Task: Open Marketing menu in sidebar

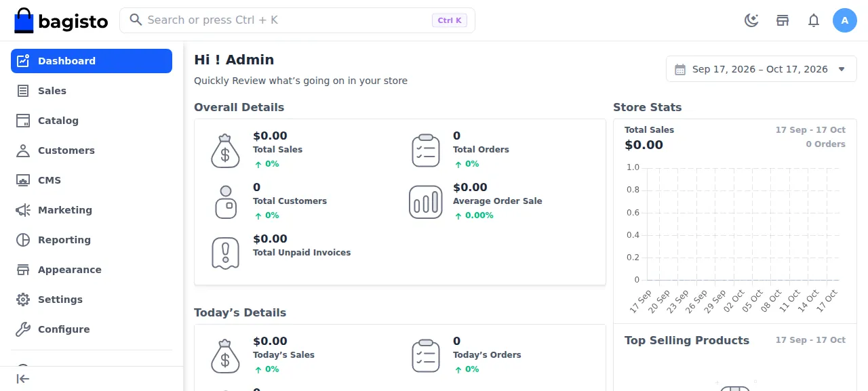Action: [92, 210]
